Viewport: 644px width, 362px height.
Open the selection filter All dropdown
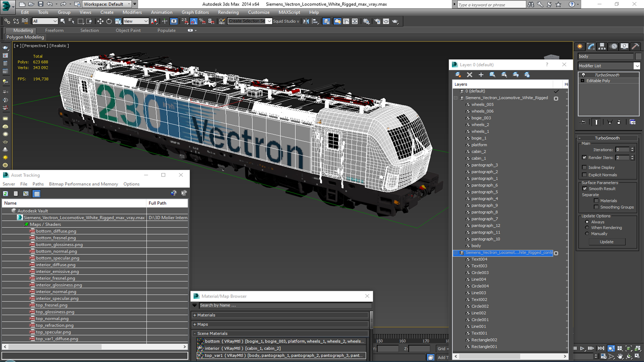45,21
